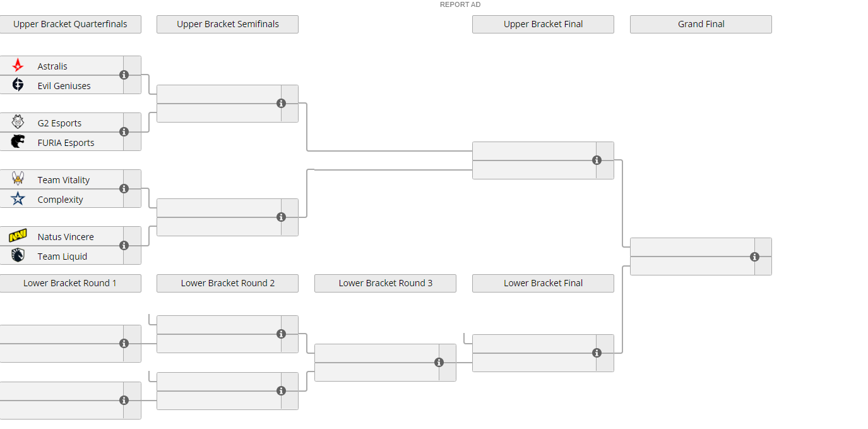Viewport: 868px width, 429px height.
Task: Click the REPORT AD link
Action: (460, 4)
